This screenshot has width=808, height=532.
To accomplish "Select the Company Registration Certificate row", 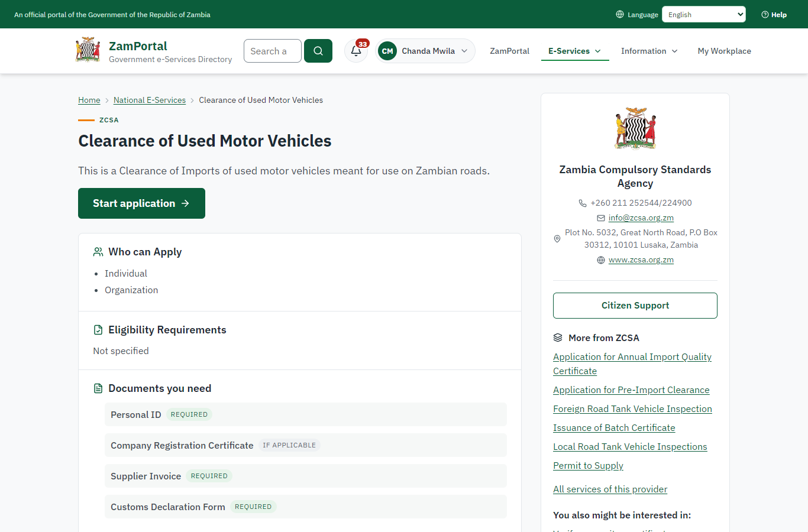I will (306, 445).
